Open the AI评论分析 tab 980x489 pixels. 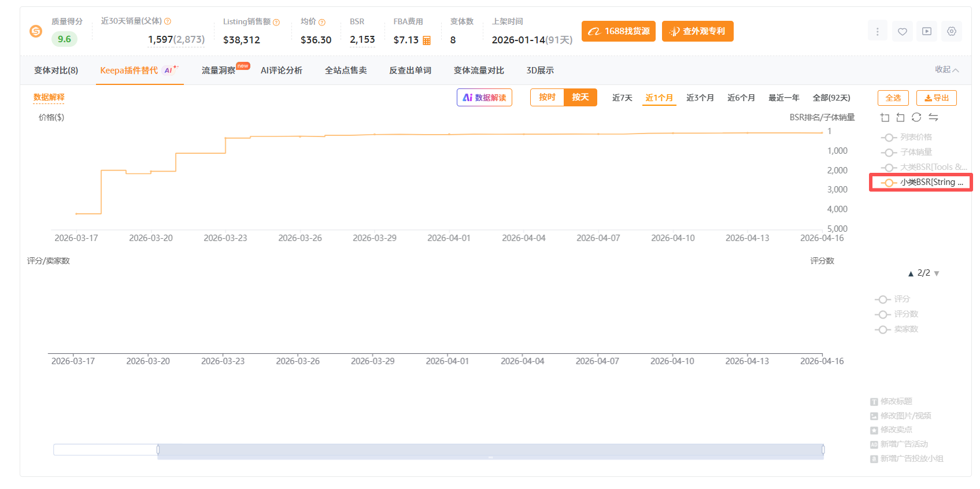point(282,71)
